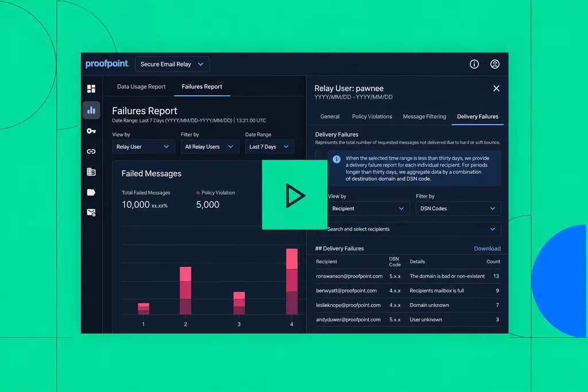Select leslieknope@proofpoint.com recipient row

pyautogui.click(x=408, y=305)
